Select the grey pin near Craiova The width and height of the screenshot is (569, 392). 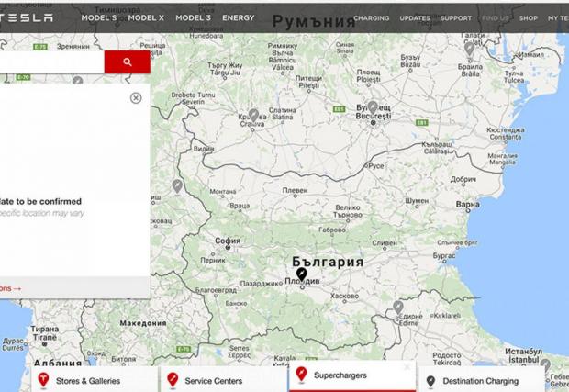pyautogui.click(x=253, y=114)
